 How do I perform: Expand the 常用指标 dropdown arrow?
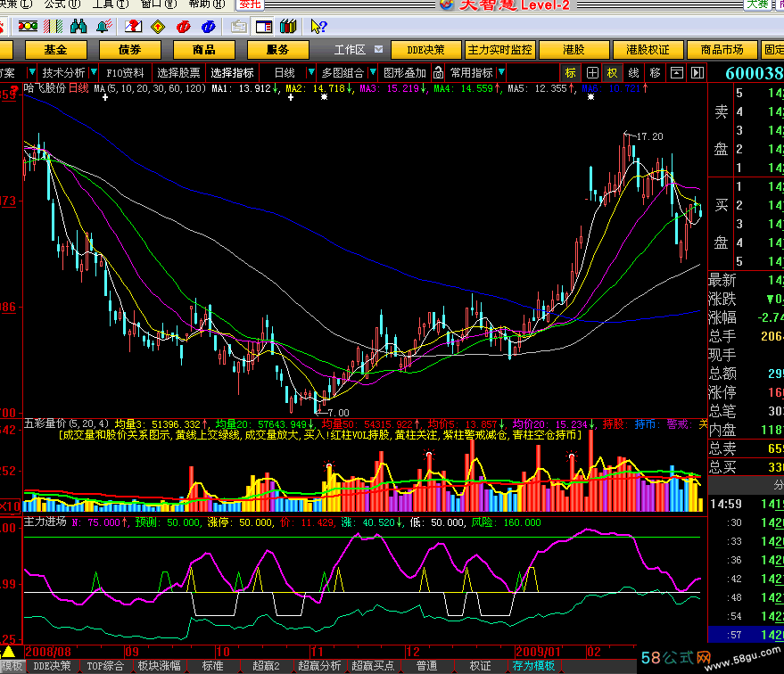click(501, 73)
